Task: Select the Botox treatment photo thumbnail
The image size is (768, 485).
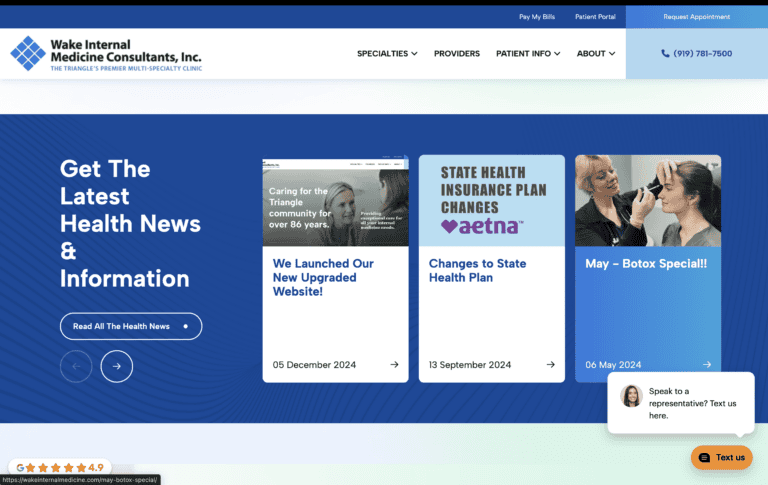Action: 647,200
